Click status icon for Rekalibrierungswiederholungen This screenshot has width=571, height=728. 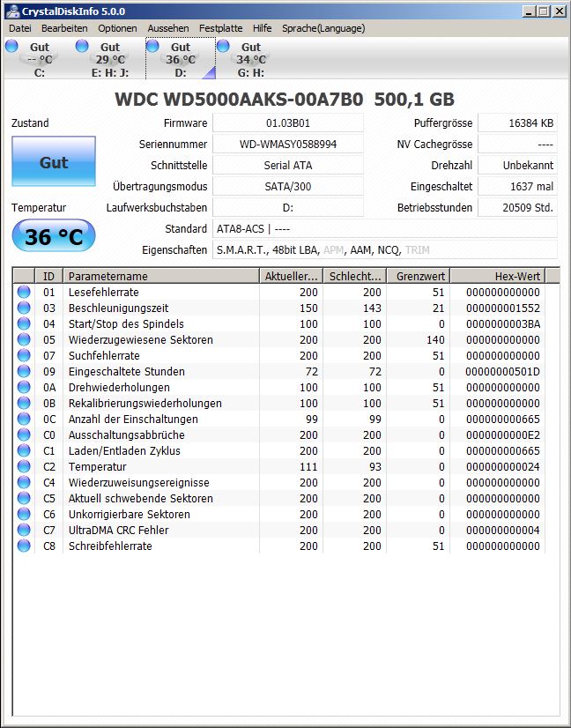[24, 403]
